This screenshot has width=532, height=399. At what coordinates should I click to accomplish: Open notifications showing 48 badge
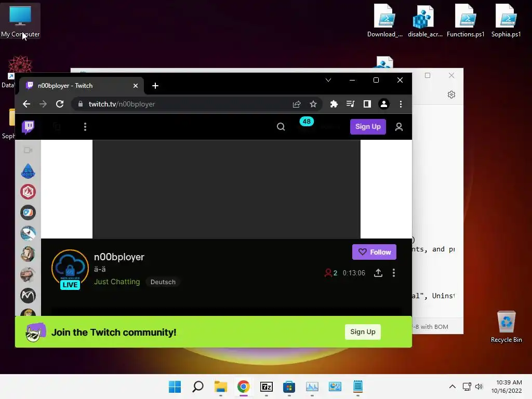click(x=307, y=122)
